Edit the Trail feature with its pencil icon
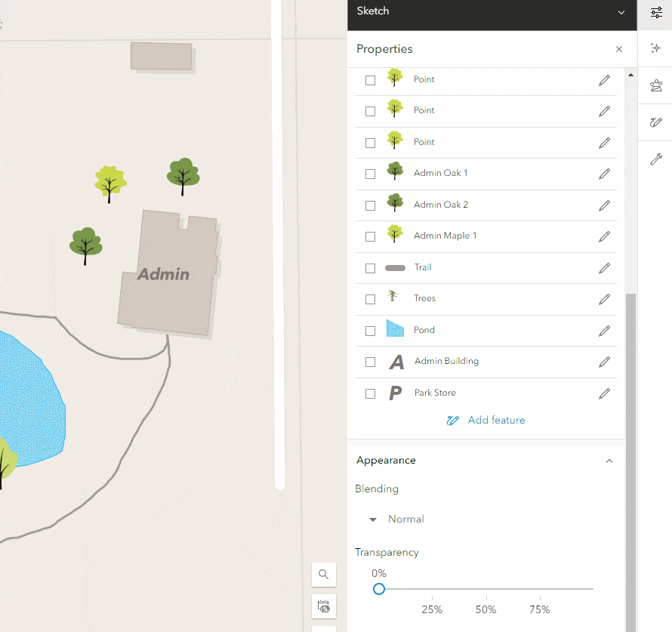Screen dimensions: 672x632 coord(604,267)
